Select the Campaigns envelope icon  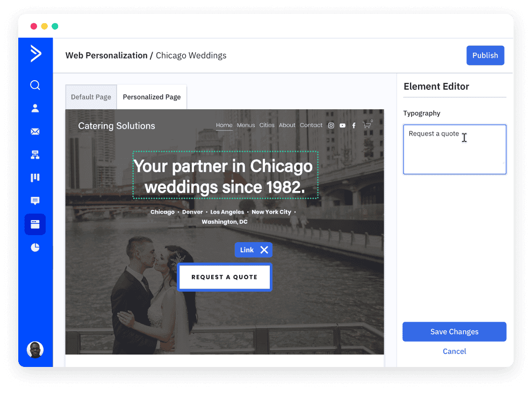pyautogui.click(x=35, y=131)
